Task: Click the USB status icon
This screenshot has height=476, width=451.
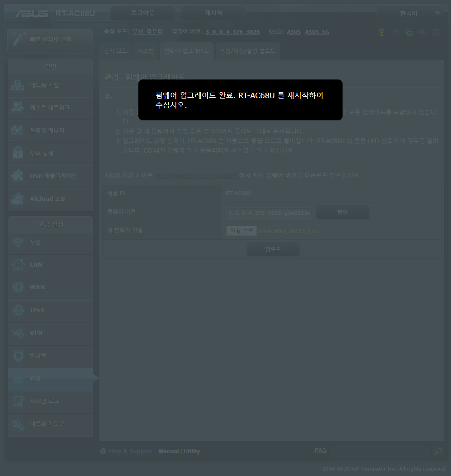Action: [422, 32]
